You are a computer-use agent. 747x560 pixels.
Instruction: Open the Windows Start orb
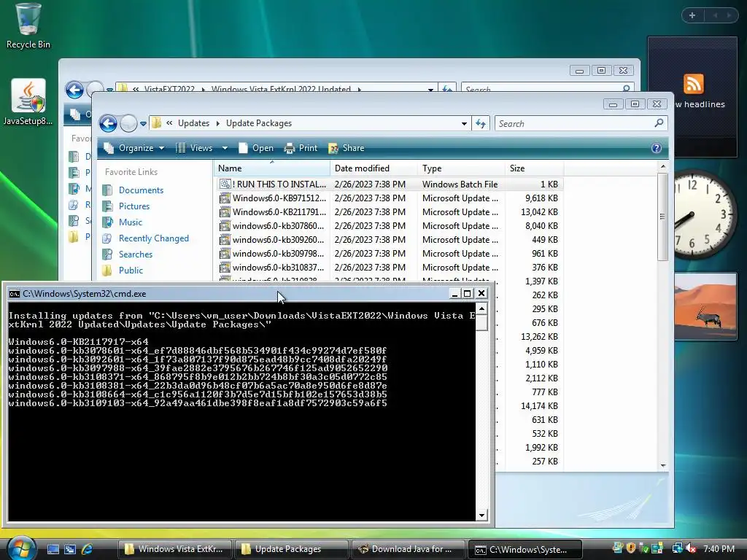[x=20, y=548]
